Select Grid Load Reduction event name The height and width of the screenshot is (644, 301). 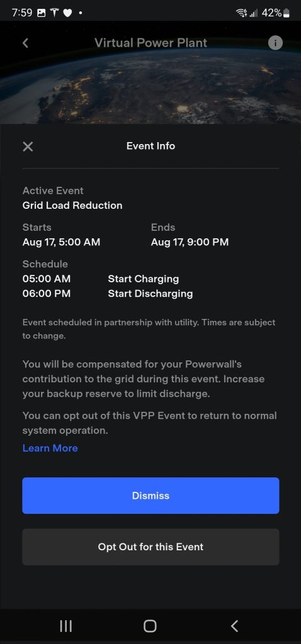pos(72,206)
